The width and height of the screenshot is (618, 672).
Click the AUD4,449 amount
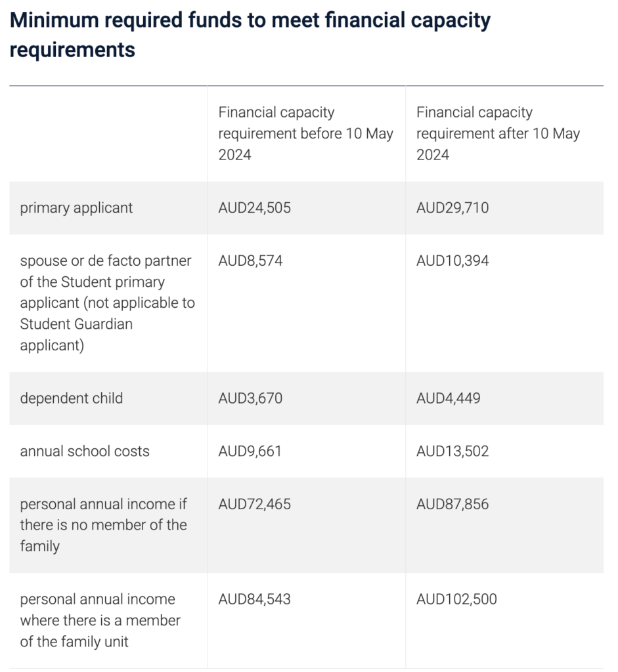click(x=448, y=398)
